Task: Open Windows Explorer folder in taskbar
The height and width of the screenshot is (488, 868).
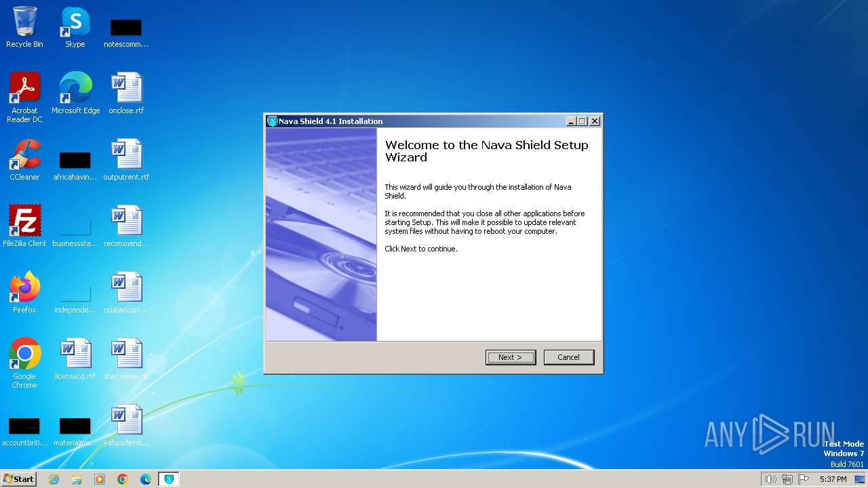Action: (x=77, y=479)
